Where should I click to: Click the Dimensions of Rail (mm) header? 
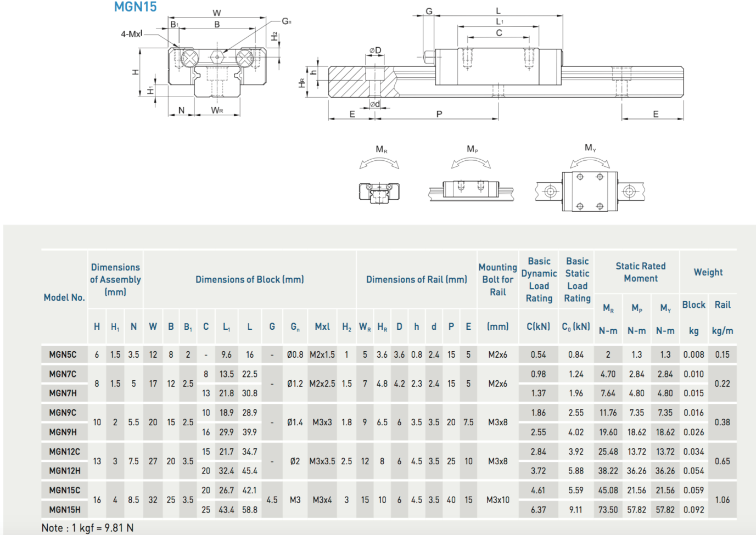pyautogui.click(x=417, y=279)
